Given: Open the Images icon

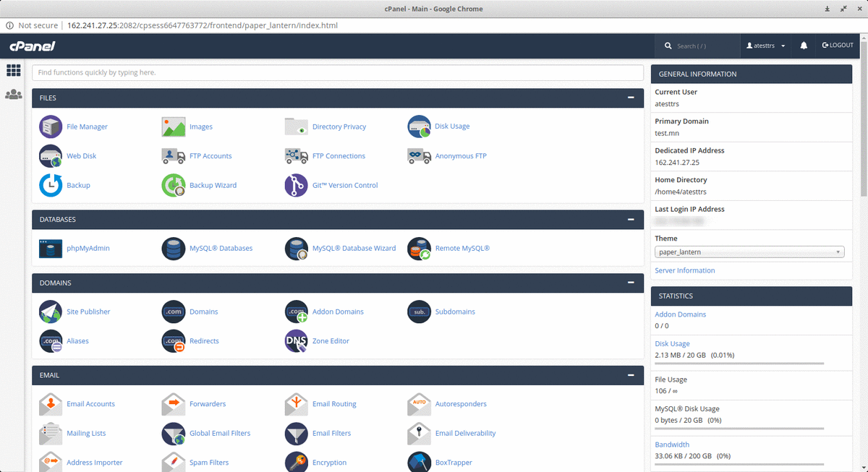Looking at the screenshot, I should pyautogui.click(x=174, y=126).
